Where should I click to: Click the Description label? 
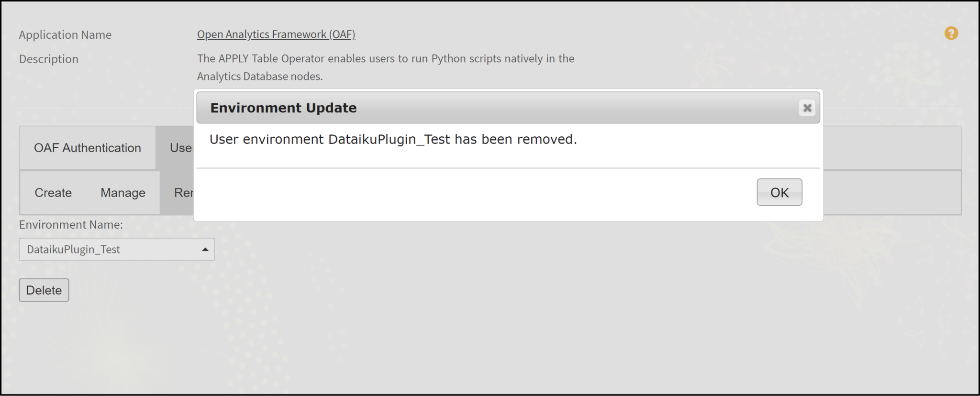(49, 59)
